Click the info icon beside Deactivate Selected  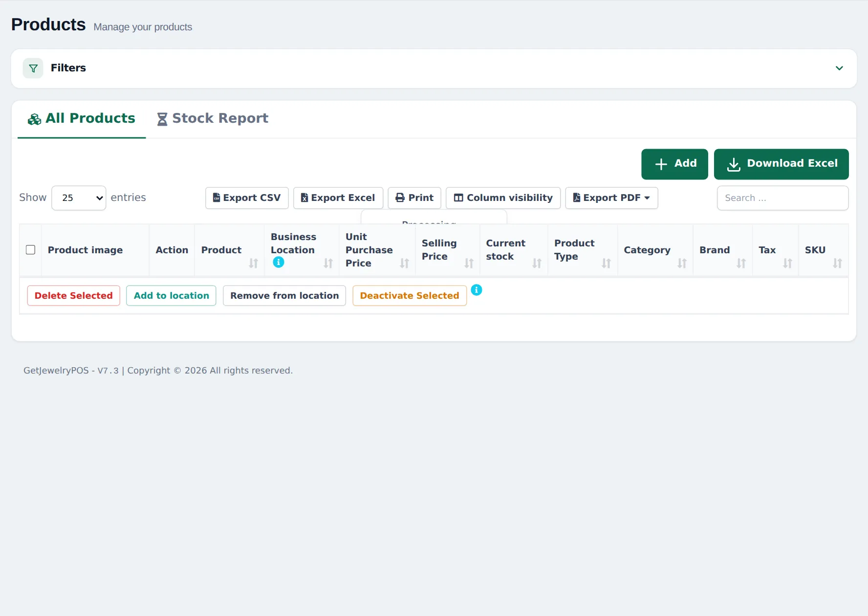[477, 290]
